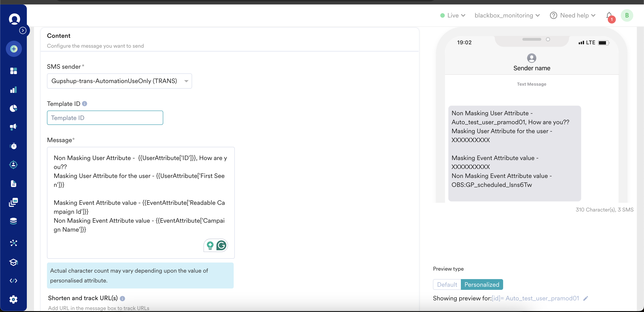Screen dimensions: 644x312
Task: Click the settings gear icon in sidebar
Action: coord(13,299)
